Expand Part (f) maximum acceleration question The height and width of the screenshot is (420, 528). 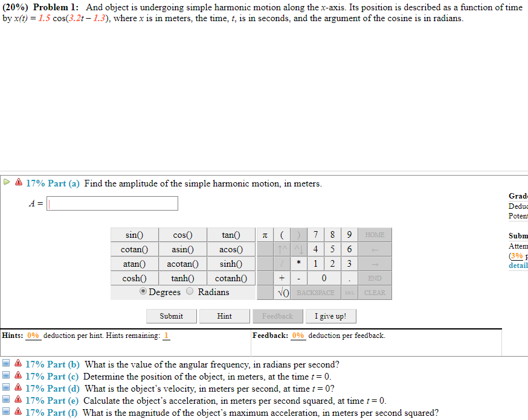7,412
